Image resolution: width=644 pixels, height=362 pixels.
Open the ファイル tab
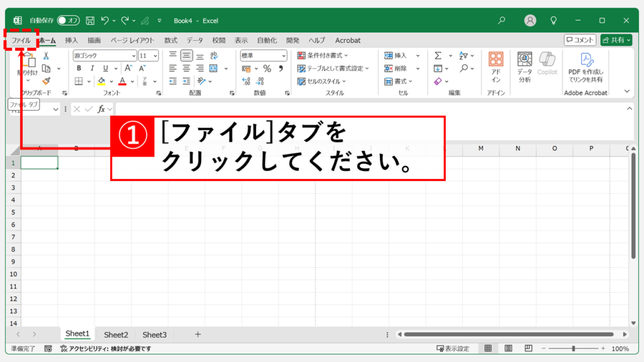pyautogui.click(x=21, y=40)
